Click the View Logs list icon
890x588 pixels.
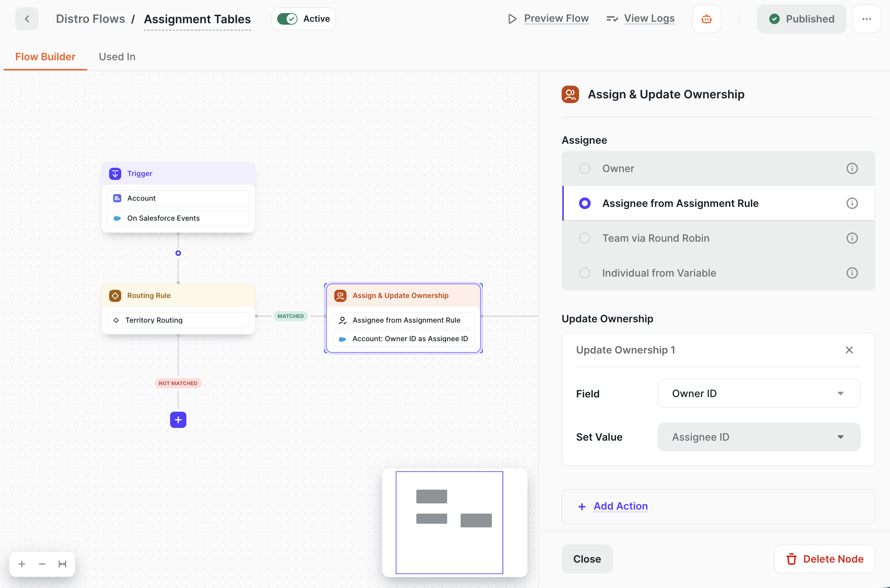[x=612, y=19]
